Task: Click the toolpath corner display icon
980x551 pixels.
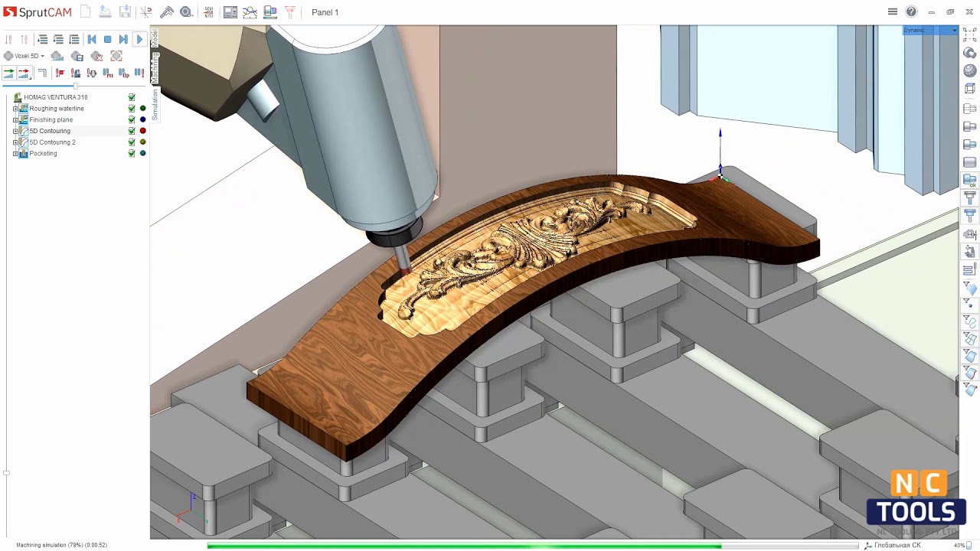Action: tap(42, 73)
